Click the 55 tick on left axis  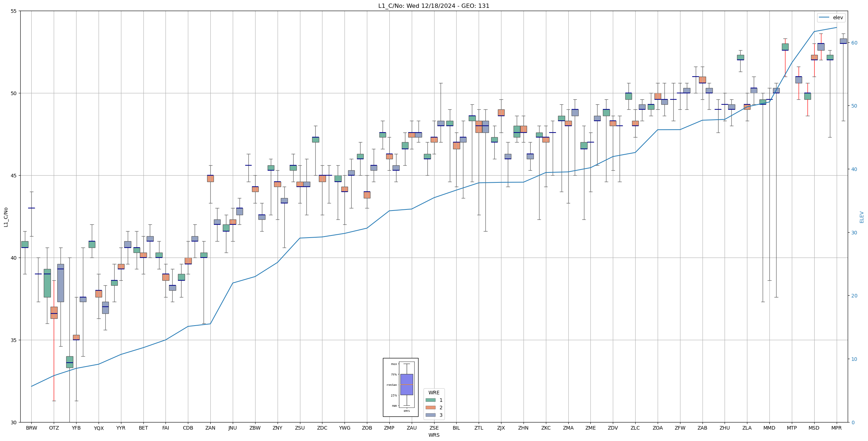14,11
